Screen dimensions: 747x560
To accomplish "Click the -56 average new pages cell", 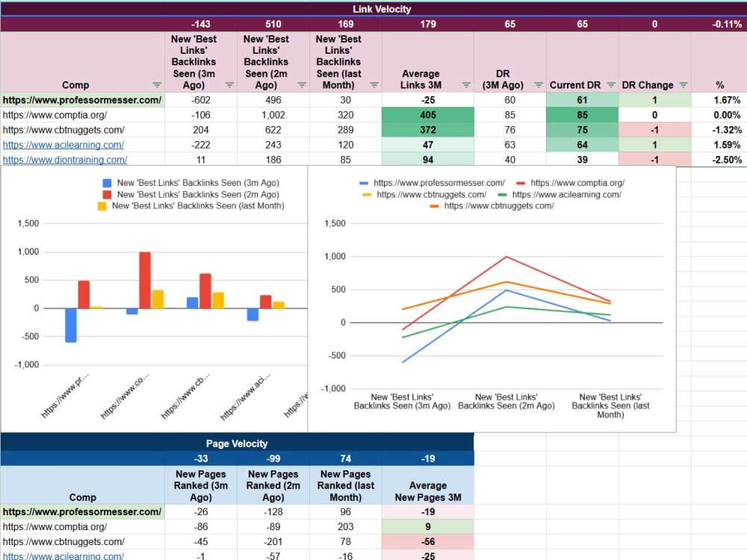I will (x=428, y=541).
